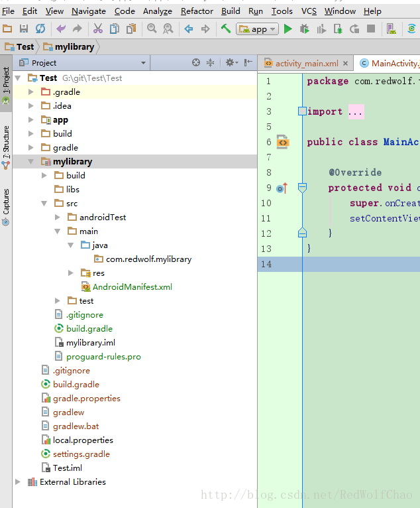420x508 pixels.
Task: Navigate back with the left arrow icon
Action: [x=189, y=29]
